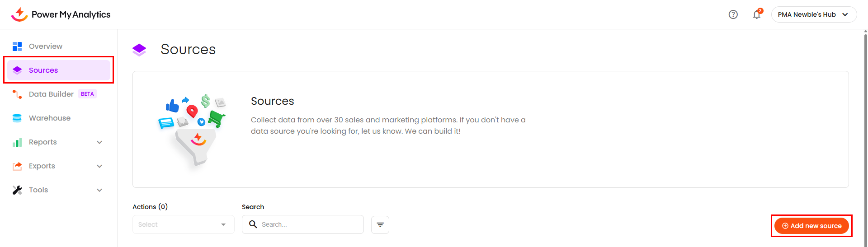Click the filter icon beside search
The image size is (868, 247).
[380, 225]
